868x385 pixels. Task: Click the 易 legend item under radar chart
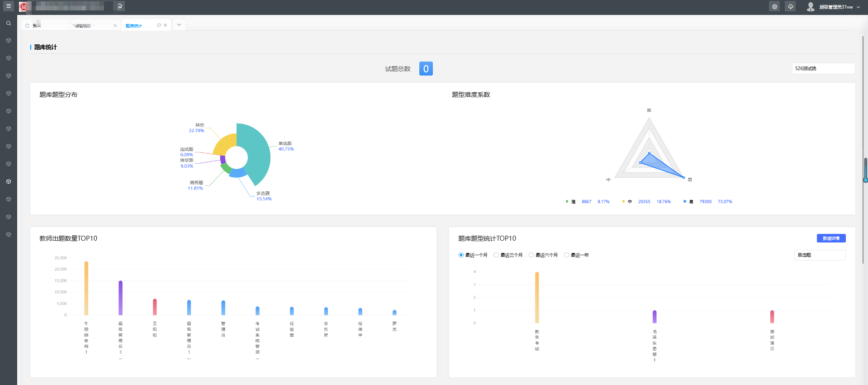[691, 202]
